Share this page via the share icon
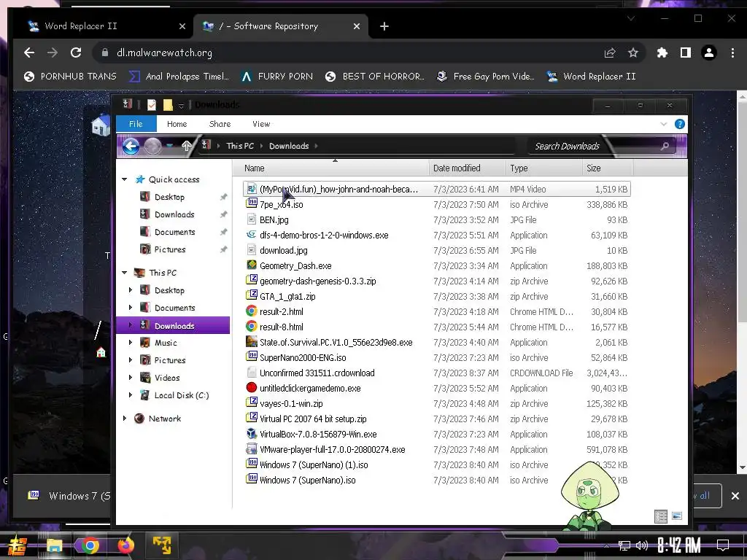 pyautogui.click(x=610, y=52)
